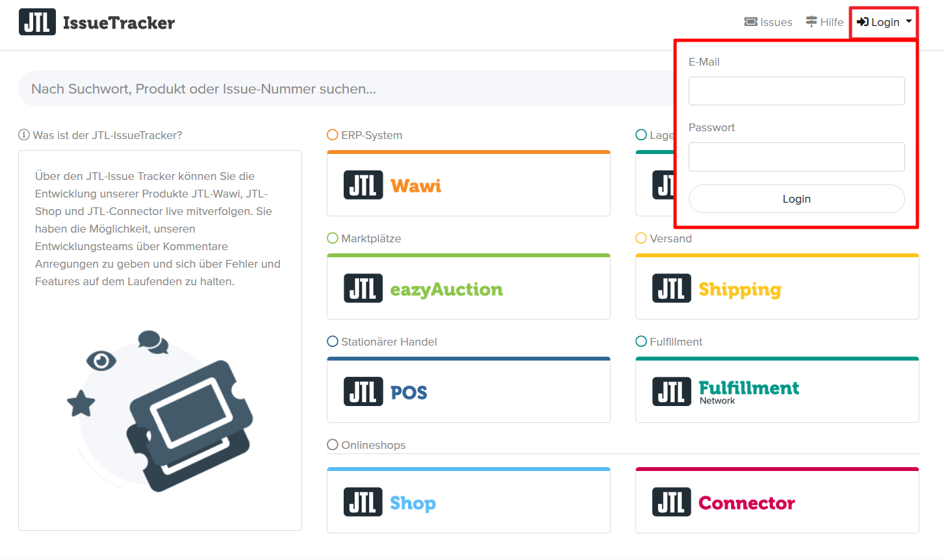Go to Issues in top navigation
The image size is (944, 560).
(769, 22)
